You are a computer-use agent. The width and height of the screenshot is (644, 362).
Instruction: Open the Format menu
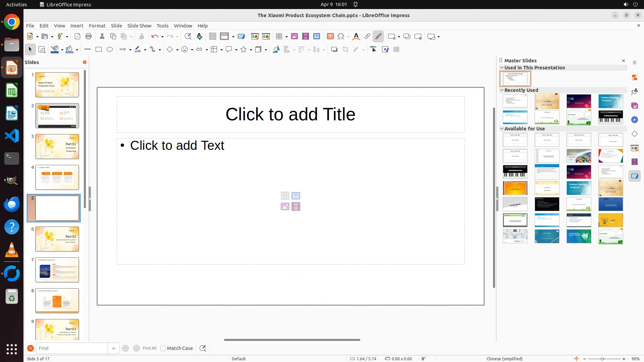(97, 25)
